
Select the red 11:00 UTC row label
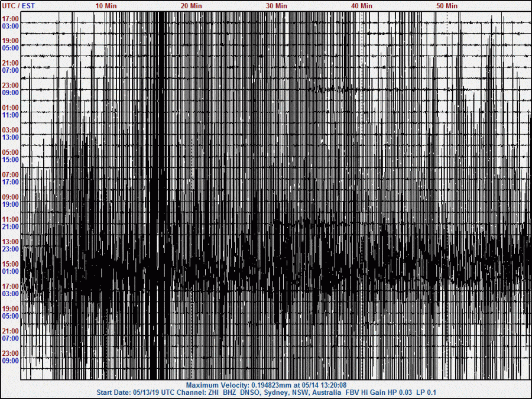(x=11, y=219)
